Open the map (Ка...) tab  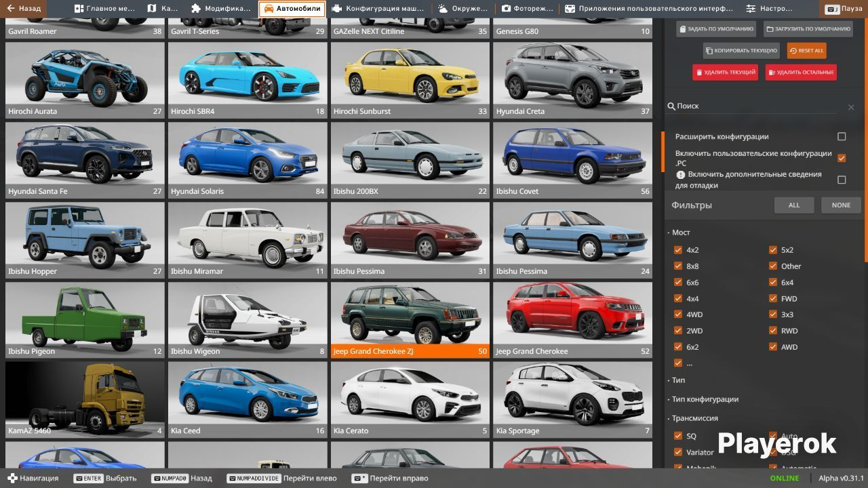[x=162, y=9]
